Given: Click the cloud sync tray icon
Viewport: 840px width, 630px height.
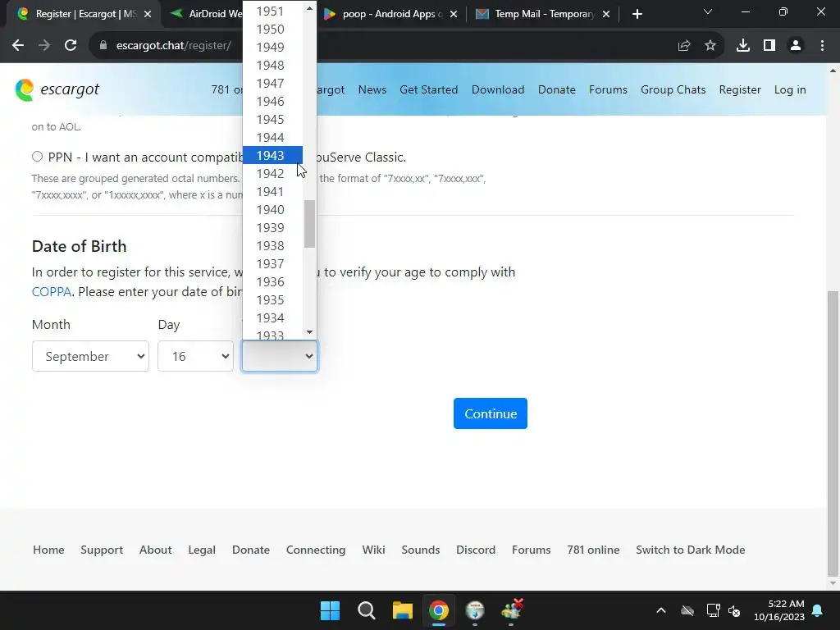Looking at the screenshot, I should pos(687,610).
